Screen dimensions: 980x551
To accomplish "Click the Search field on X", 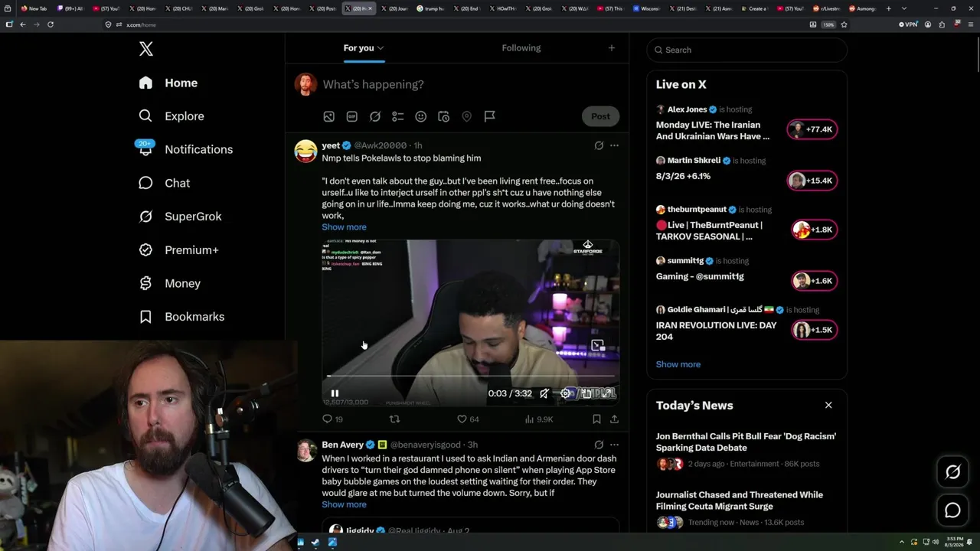I will coord(746,50).
